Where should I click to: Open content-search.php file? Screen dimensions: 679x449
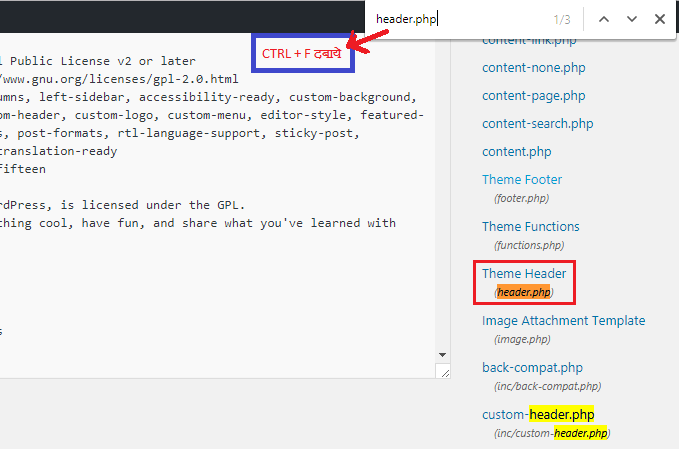point(537,124)
